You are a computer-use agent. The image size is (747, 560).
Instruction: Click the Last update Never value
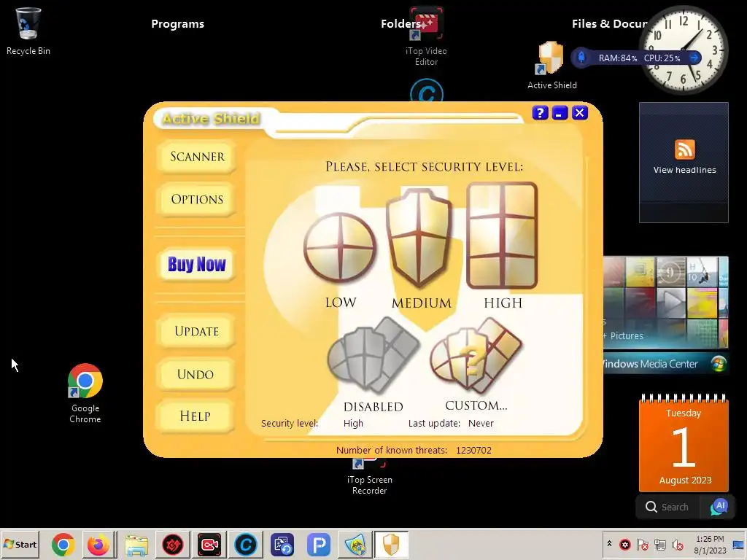tap(481, 424)
